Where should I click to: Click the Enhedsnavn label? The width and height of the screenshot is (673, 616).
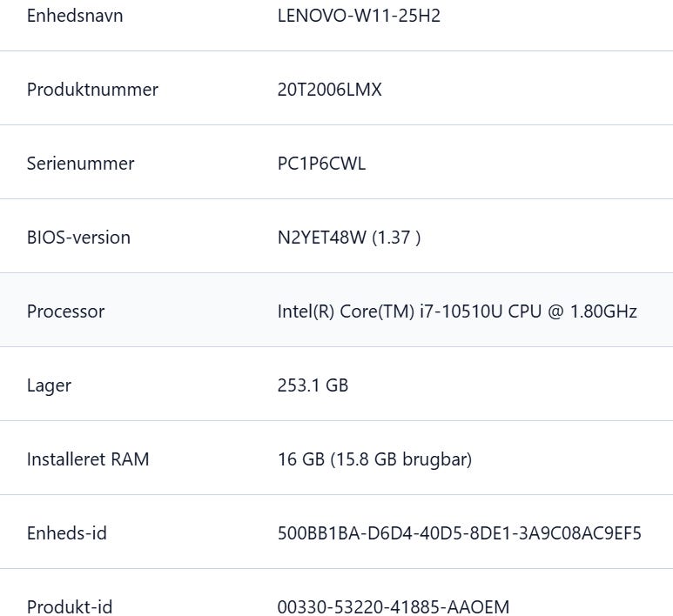coord(75,16)
